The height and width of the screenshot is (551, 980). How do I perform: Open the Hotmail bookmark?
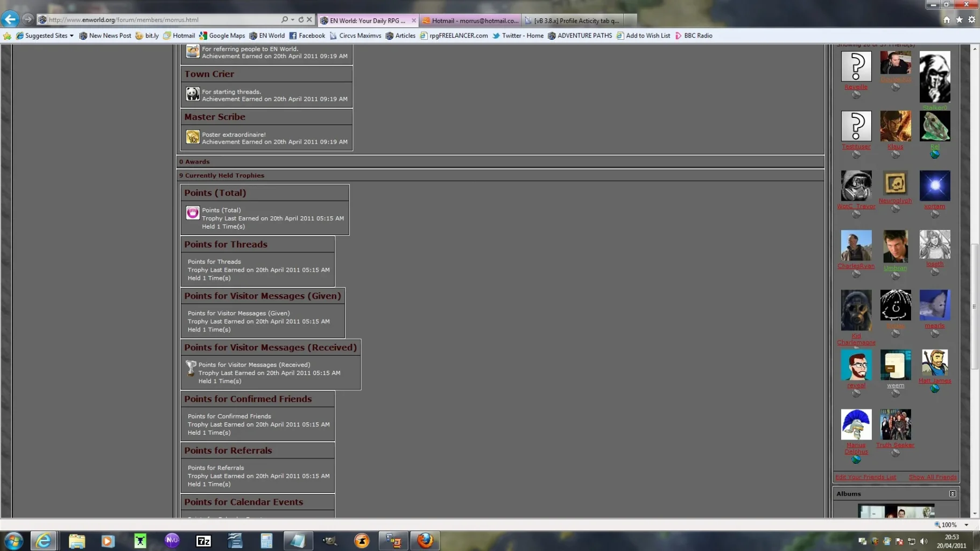(179, 36)
